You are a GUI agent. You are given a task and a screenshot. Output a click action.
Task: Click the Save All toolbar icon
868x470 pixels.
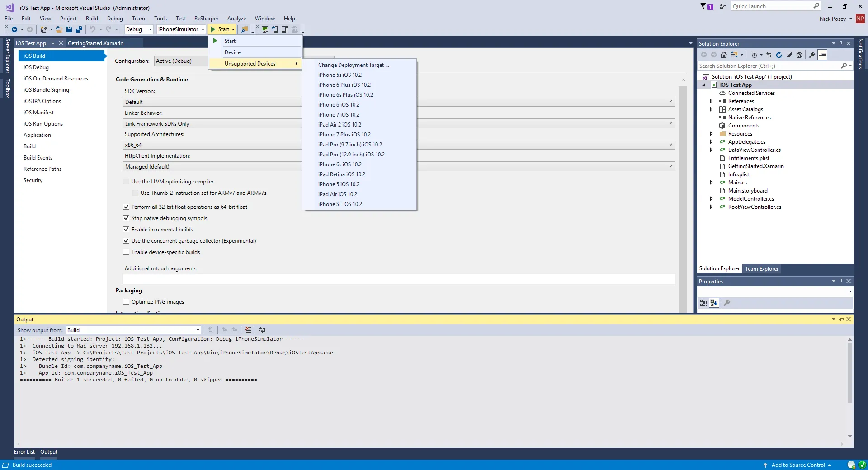click(79, 29)
